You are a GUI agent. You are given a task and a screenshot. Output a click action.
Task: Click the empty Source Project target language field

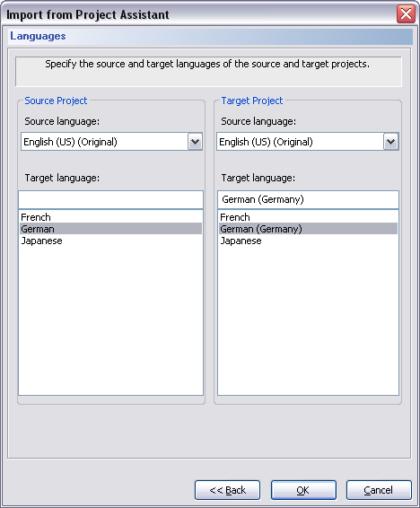(110, 199)
